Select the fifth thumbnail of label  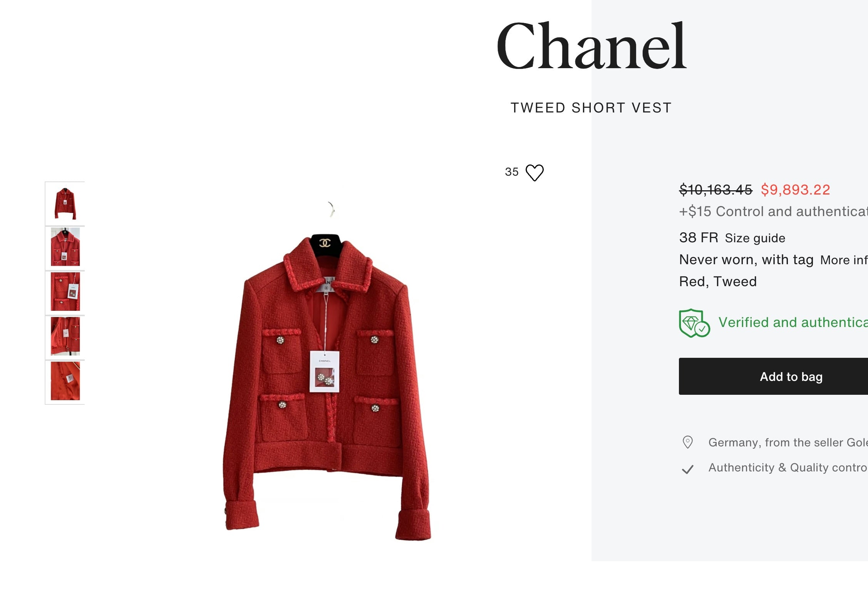tap(65, 381)
